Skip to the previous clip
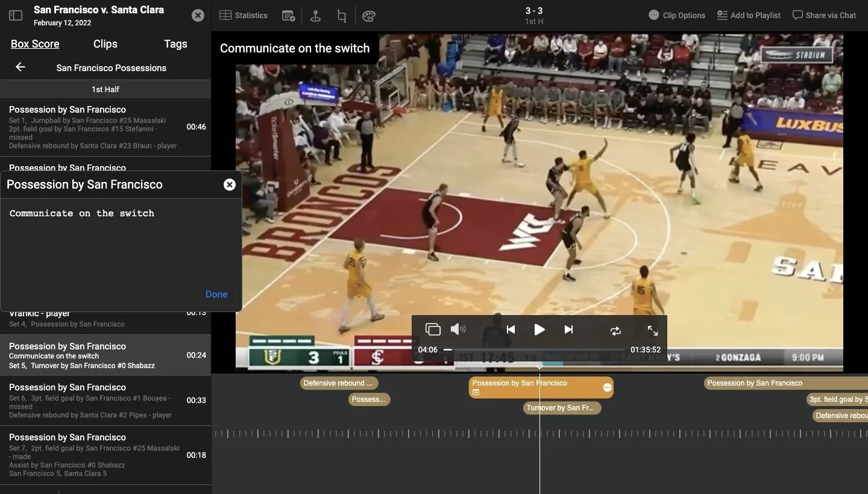This screenshot has width=868, height=494. tap(511, 330)
